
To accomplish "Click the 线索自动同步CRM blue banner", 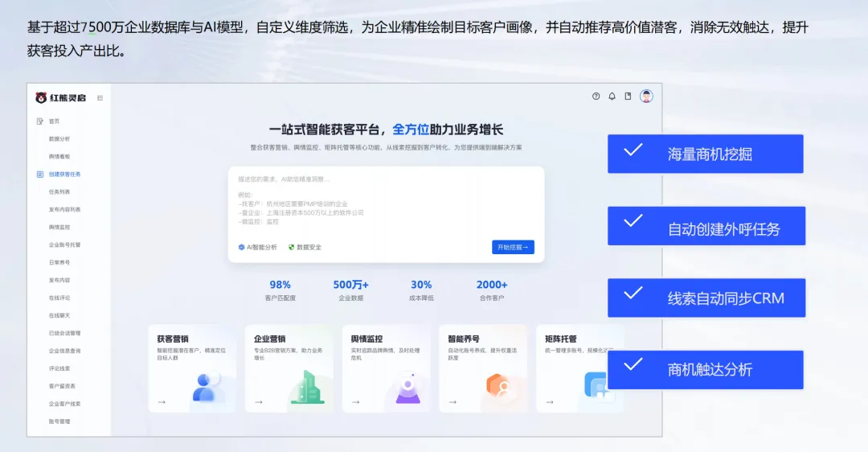I will [706, 298].
